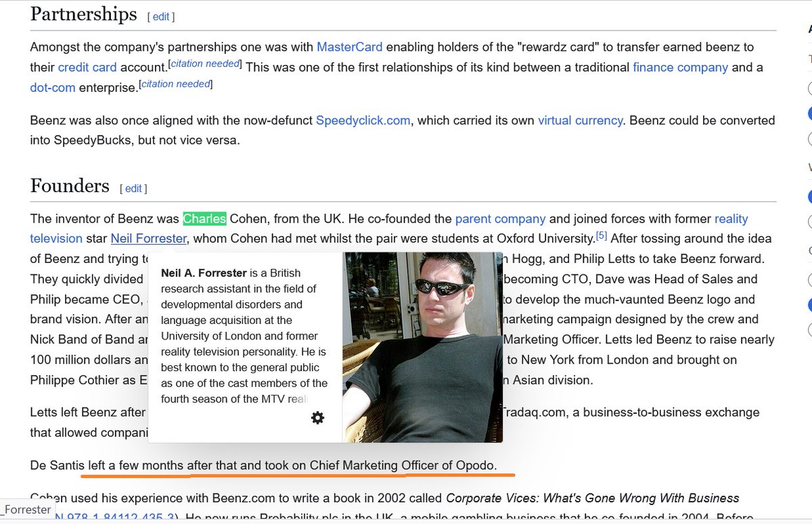The width and height of the screenshot is (812, 524).
Task: Click the Neil Forrester link
Action: click(x=148, y=239)
